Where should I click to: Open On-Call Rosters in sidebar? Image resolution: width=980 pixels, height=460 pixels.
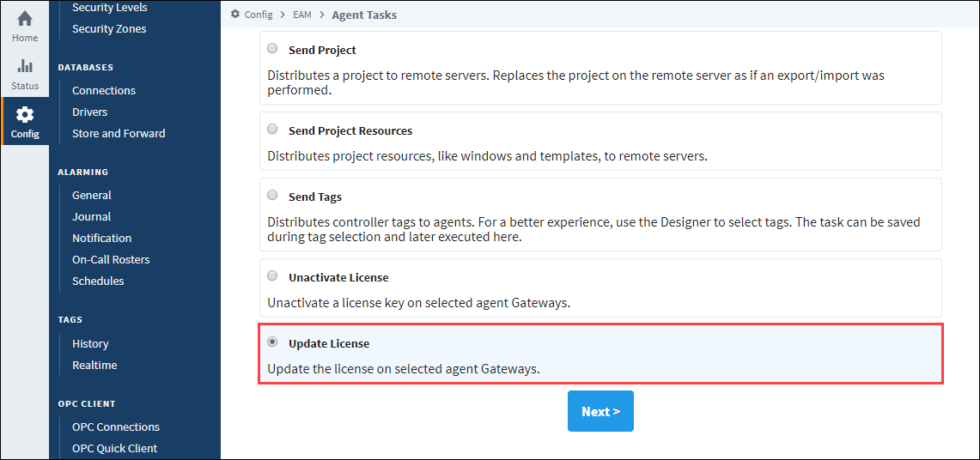pyautogui.click(x=111, y=260)
